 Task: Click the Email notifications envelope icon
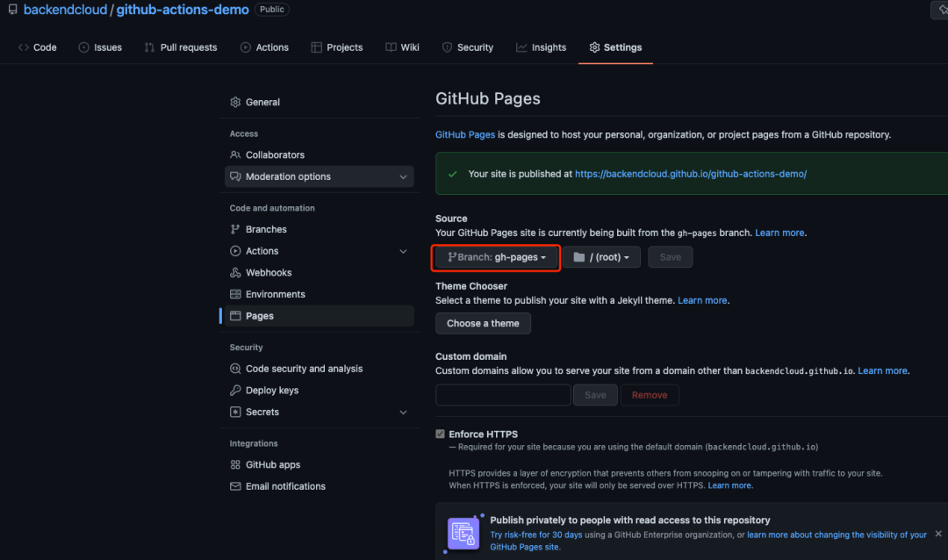tap(235, 486)
